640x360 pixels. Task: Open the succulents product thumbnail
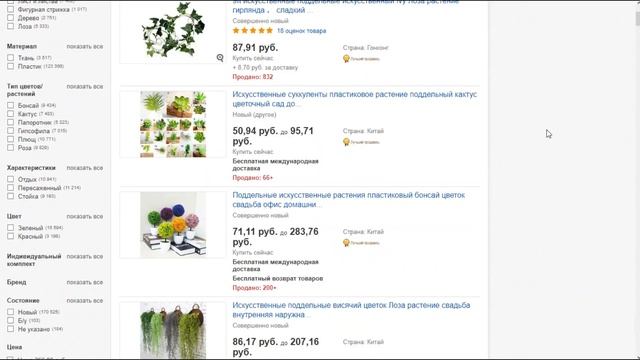click(x=173, y=124)
